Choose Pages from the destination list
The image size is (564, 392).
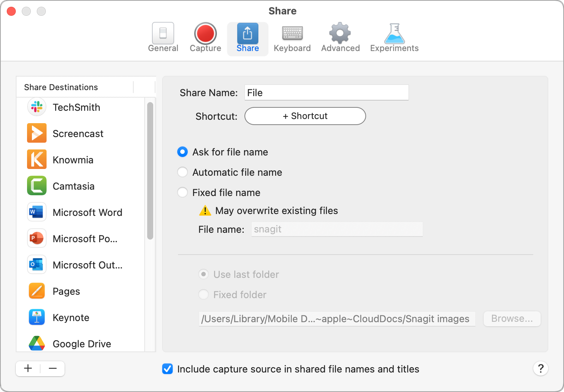[x=80, y=291]
